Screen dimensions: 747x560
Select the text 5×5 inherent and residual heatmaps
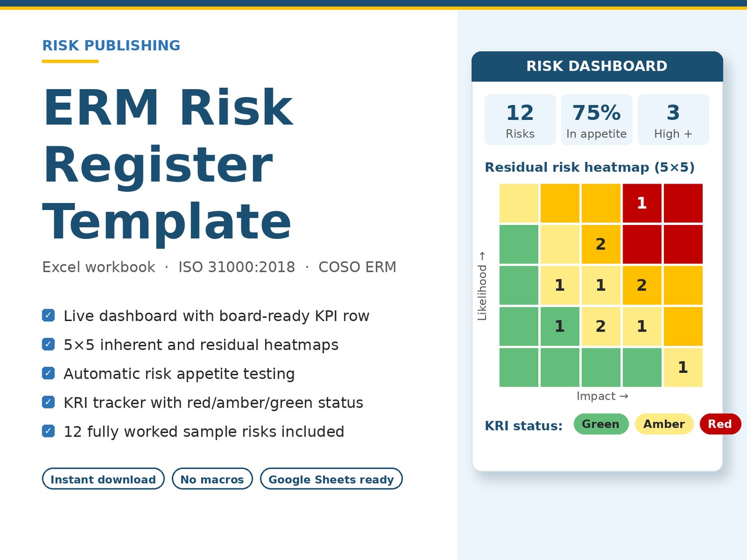(201, 345)
